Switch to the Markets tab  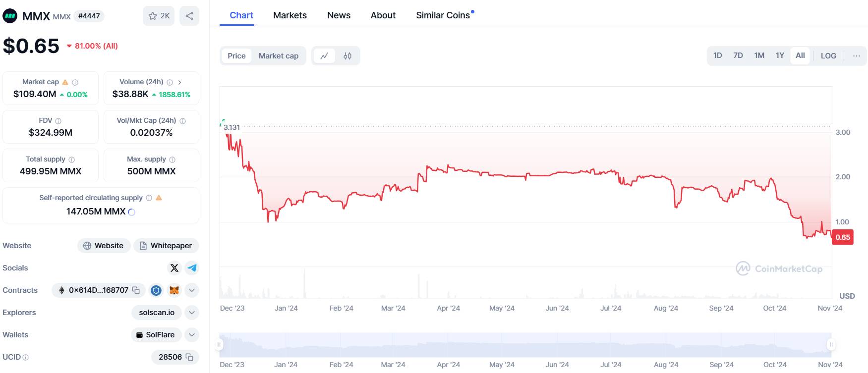pos(290,15)
